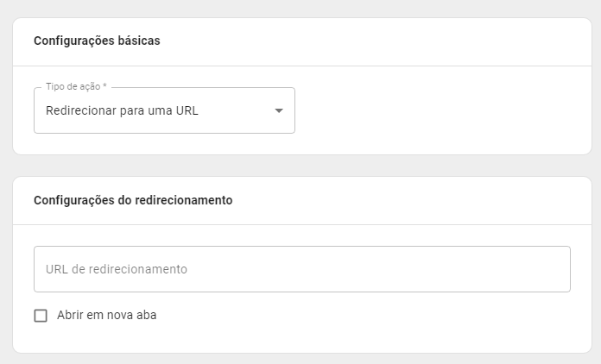Click the word "Redirecionar" in the select box
Viewport: 601px width, 364px height.
(x=82, y=110)
